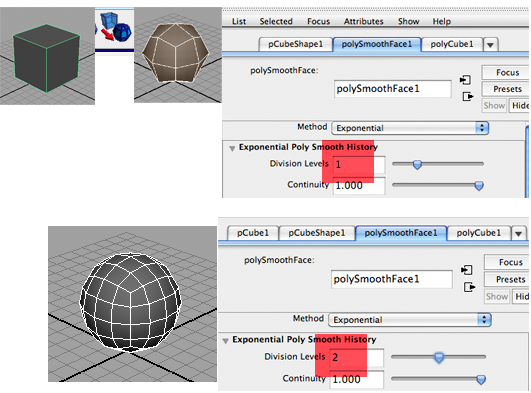Switch to polyCube1 tab in upper panel
The width and height of the screenshot is (531, 393).
[x=452, y=44]
